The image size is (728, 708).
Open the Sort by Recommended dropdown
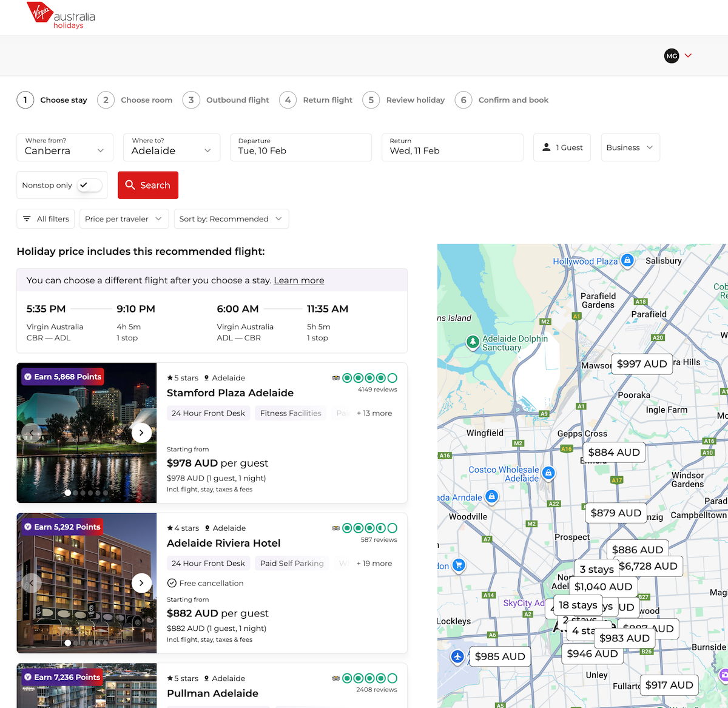(231, 218)
